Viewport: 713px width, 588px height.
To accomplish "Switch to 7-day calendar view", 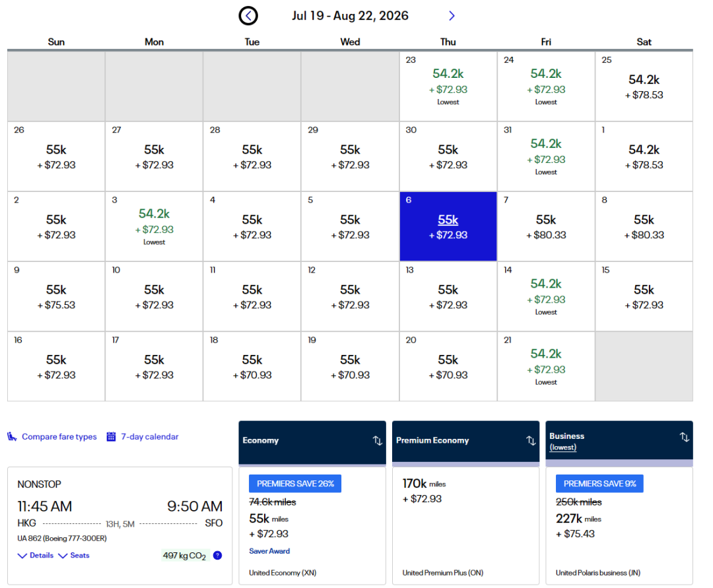I will (x=149, y=437).
